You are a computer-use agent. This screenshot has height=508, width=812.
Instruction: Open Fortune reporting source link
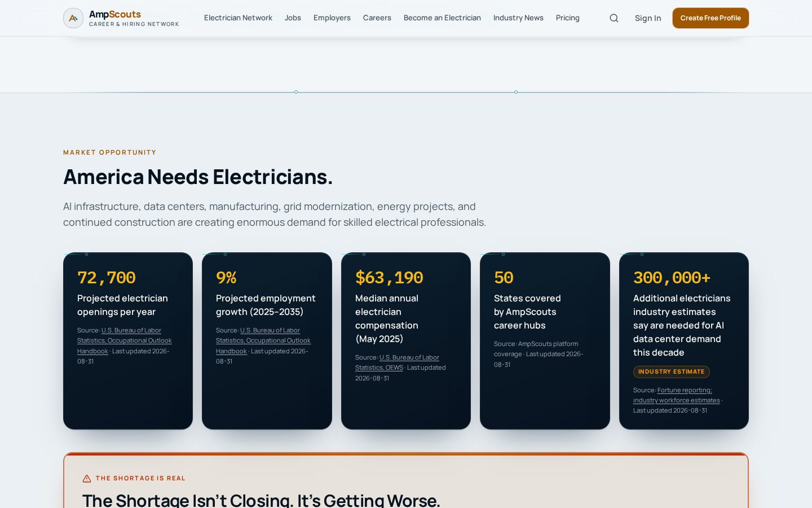[x=677, y=395]
